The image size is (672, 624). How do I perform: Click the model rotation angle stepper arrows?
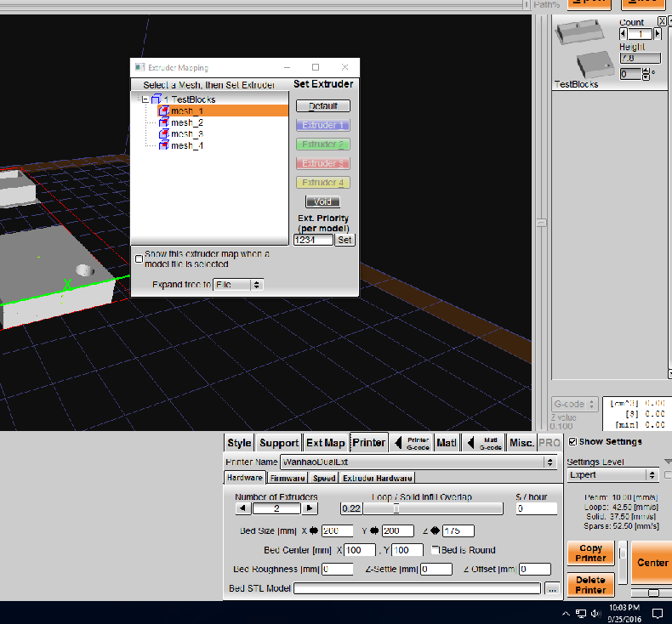[646, 74]
